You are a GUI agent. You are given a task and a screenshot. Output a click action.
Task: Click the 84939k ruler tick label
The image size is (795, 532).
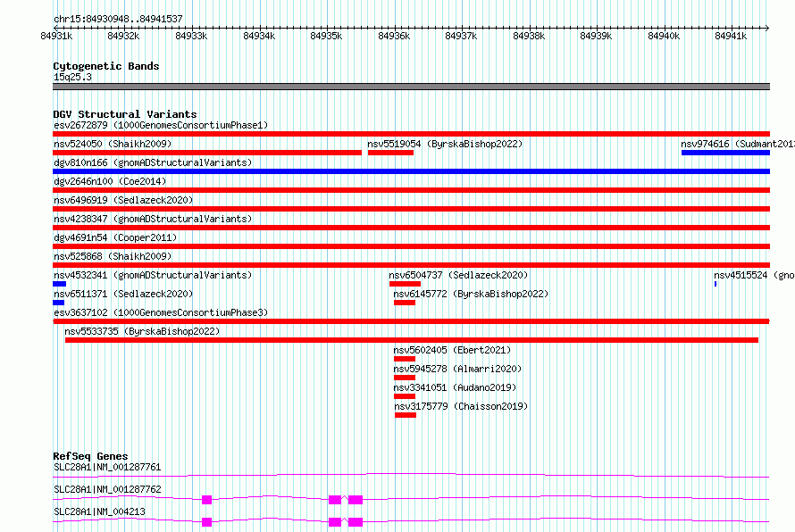click(x=596, y=36)
